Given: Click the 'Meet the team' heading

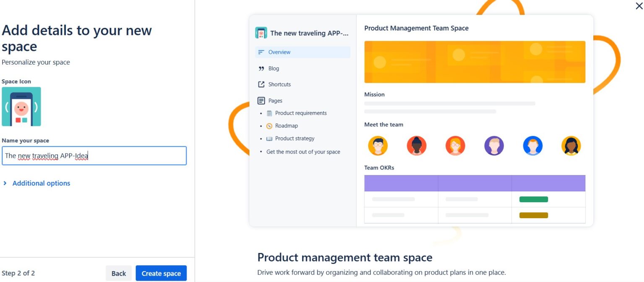Looking at the screenshot, I should click(x=384, y=125).
